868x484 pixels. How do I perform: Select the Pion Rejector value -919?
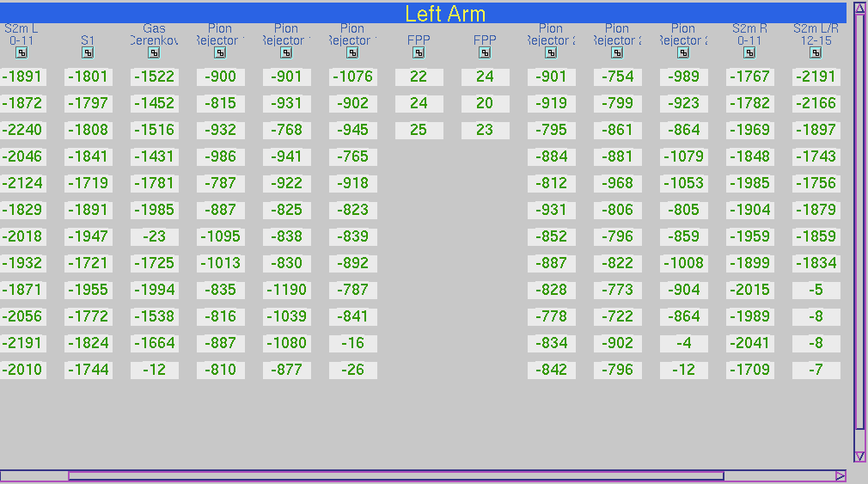click(552, 103)
